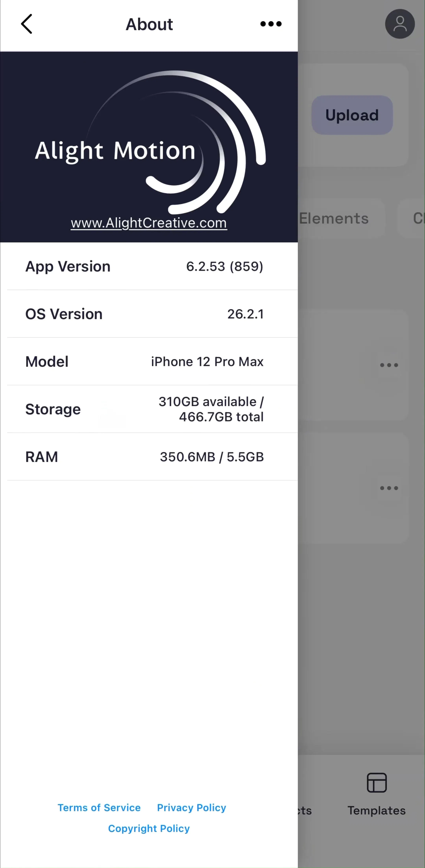425x868 pixels.
Task: Tap the RAM label
Action: click(42, 457)
